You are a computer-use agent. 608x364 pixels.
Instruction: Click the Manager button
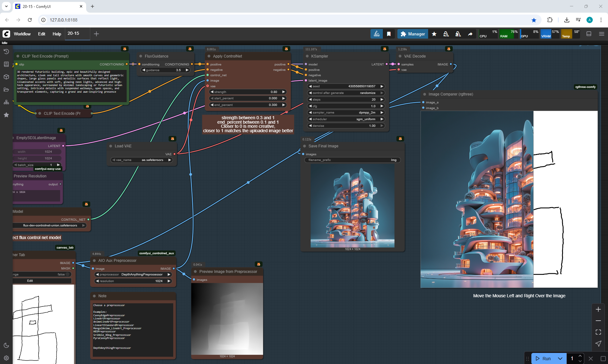point(413,34)
